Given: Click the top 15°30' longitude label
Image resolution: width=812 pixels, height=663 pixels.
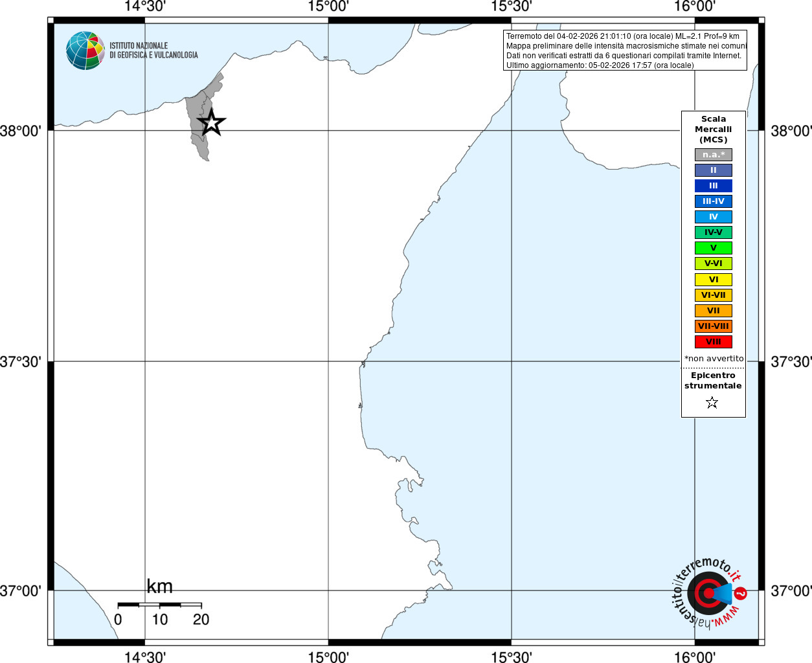Looking at the screenshot, I should (x=512, y=6).
